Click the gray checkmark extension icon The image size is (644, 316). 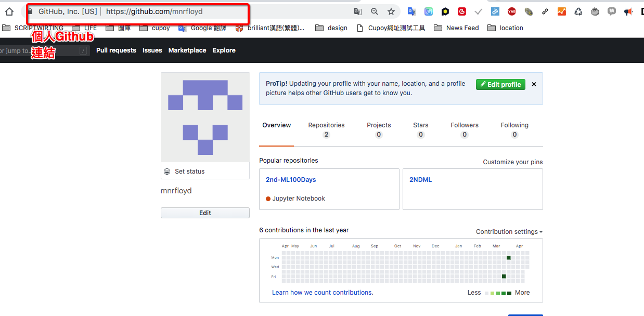click(479, 11)
